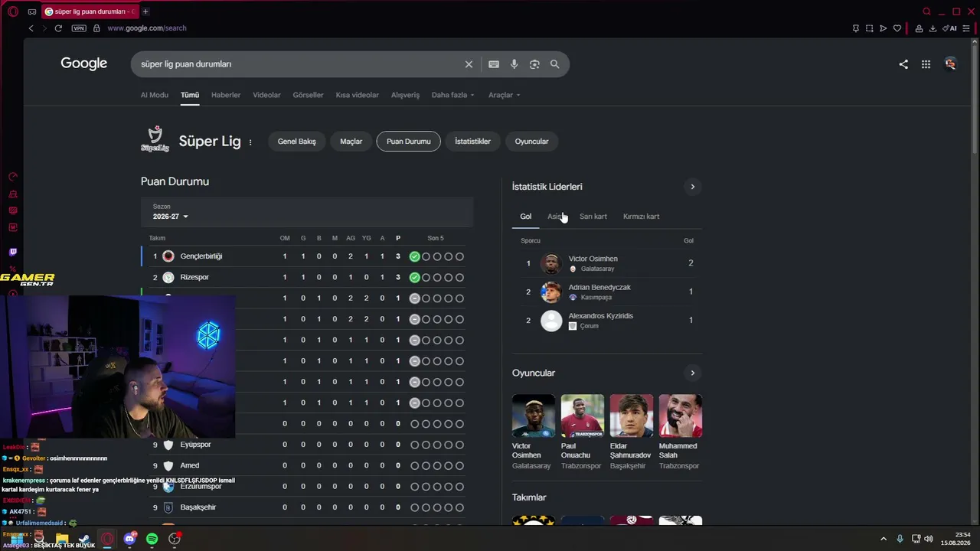
Task: Open the Google account avatar
Action: (950, 64)
